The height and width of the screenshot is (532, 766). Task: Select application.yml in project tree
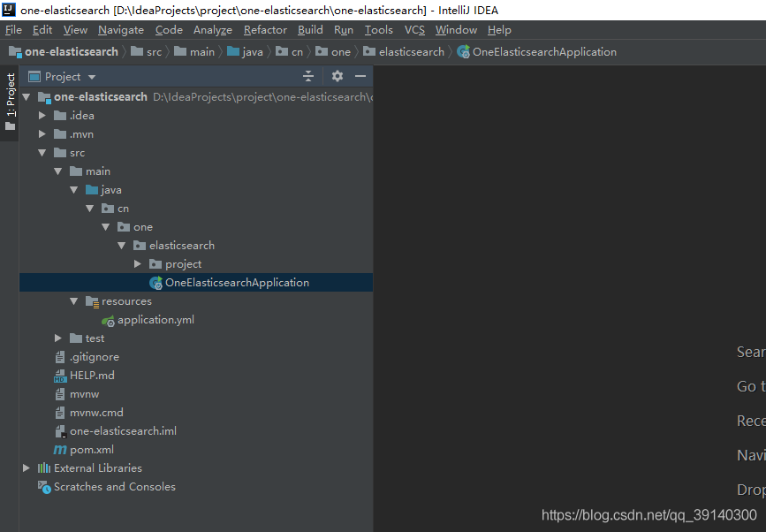(x=155, y=320)
